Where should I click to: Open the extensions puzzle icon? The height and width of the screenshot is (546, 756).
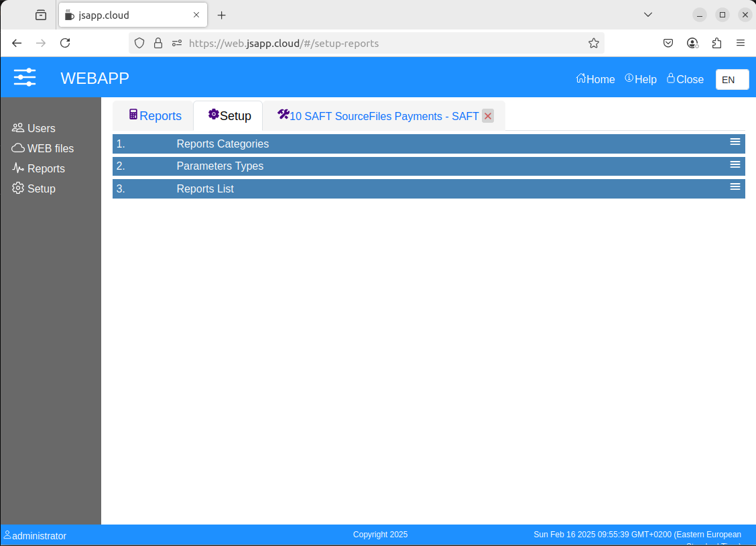point(716,44)
